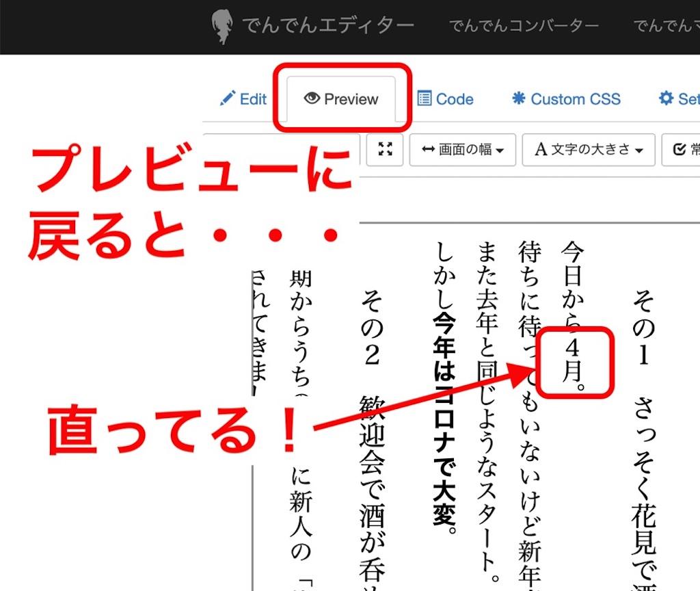
Task: Click the その2 歓迎会 heading in the preview
Action: click(x=371, y=438)
